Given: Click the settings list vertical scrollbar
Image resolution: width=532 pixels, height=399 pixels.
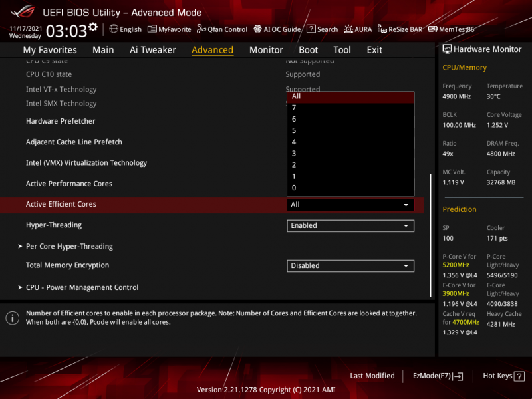Looking at the screenshot, I should click(x=430, y=233).
